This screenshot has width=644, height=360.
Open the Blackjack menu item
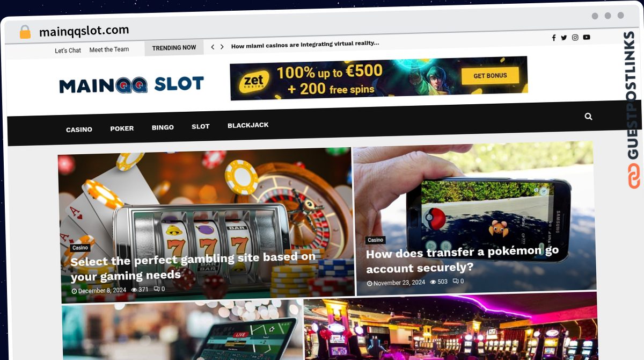tap(248, 125)
